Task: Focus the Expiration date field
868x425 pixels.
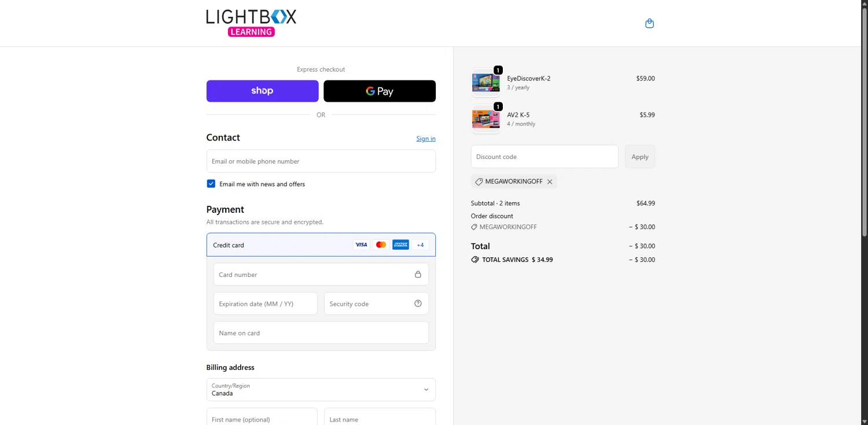Action: [266, 304]
